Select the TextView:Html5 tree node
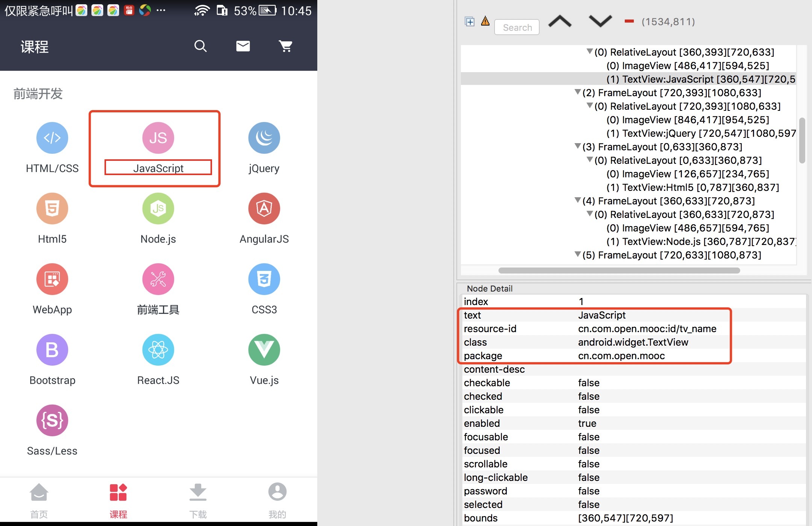This screenshot has width=812, height=526. point(692,187)
